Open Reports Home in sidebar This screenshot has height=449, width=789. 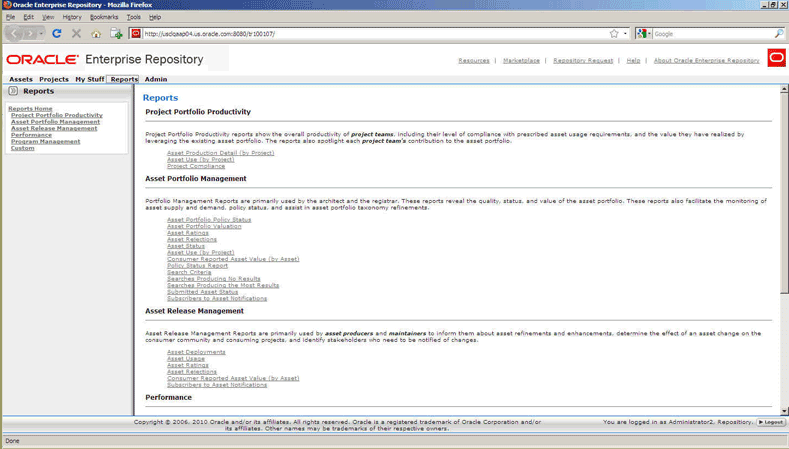30,109
